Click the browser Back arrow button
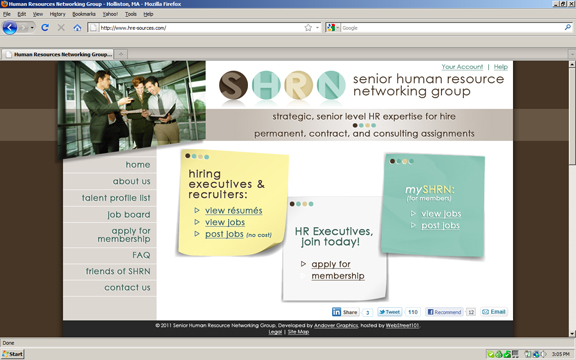Screen dimensions: 576x360 [10, 28]
